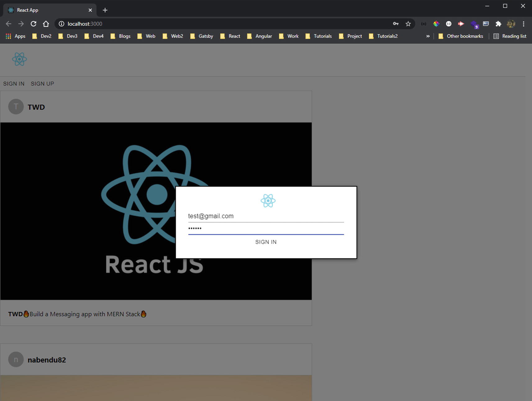Click the email field containing test@gmail.com
This screenshot has height=401, width=532.
pos(266,216)
